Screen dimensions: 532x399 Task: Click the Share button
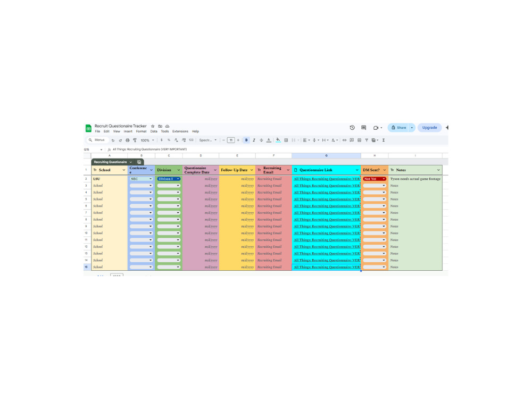(x=398, y=128)
